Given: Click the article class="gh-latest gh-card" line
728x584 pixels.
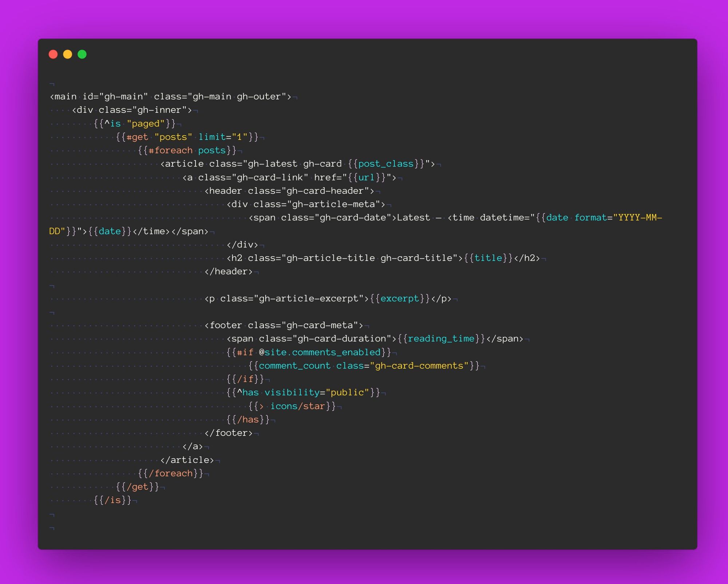Looking at the screenshot, I should pyautogui.click(x=297, y=164).
